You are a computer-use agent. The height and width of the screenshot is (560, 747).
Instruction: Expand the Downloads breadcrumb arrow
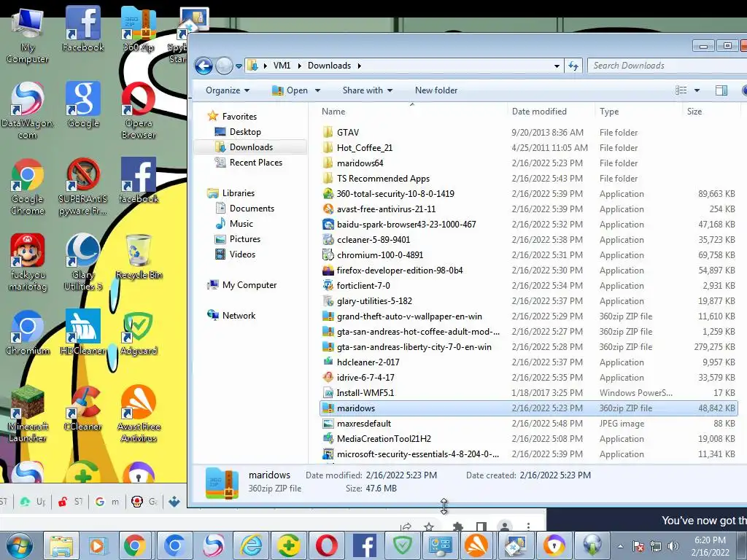[359, 66]
